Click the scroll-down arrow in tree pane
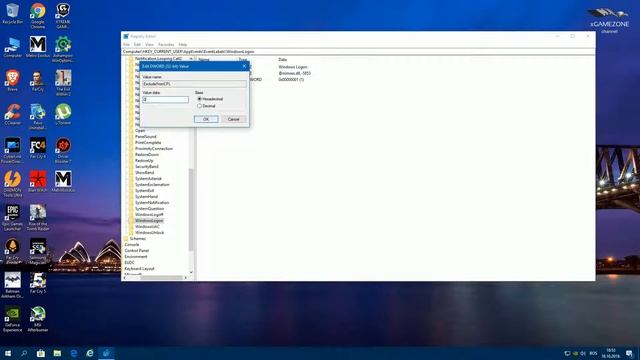Screen dimensions: 640x360 point(191,272)
